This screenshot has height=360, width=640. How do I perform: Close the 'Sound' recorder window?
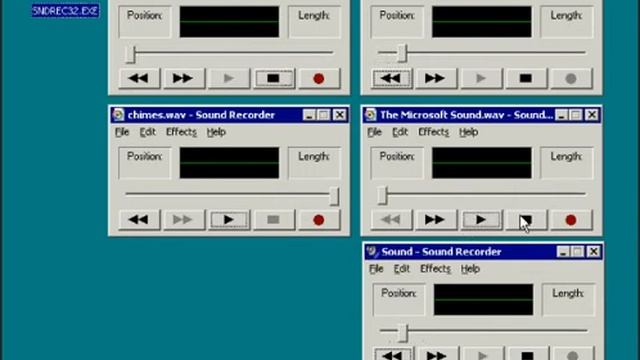point(593,252)
